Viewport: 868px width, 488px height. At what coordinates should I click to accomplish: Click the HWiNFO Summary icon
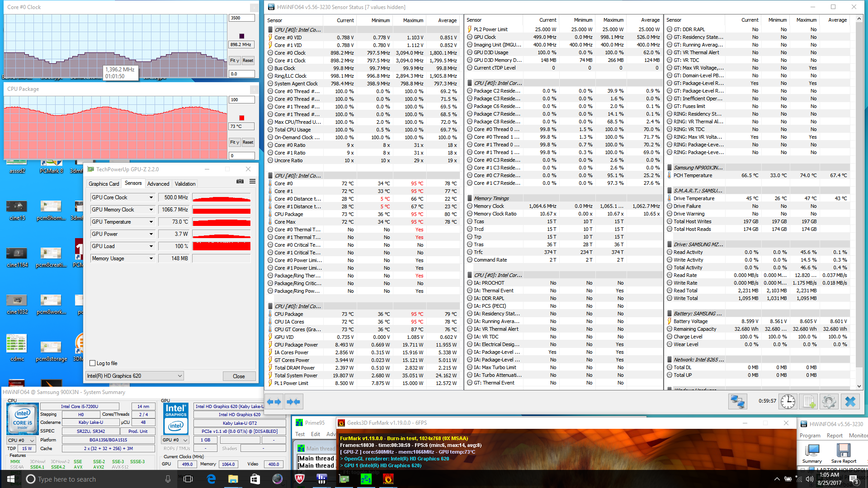(812, 453)
